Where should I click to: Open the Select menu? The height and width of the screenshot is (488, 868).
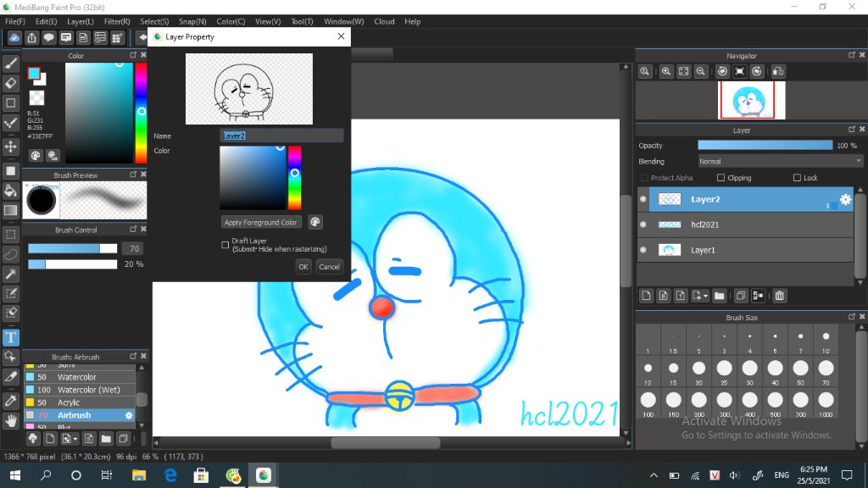pos(154,21)
